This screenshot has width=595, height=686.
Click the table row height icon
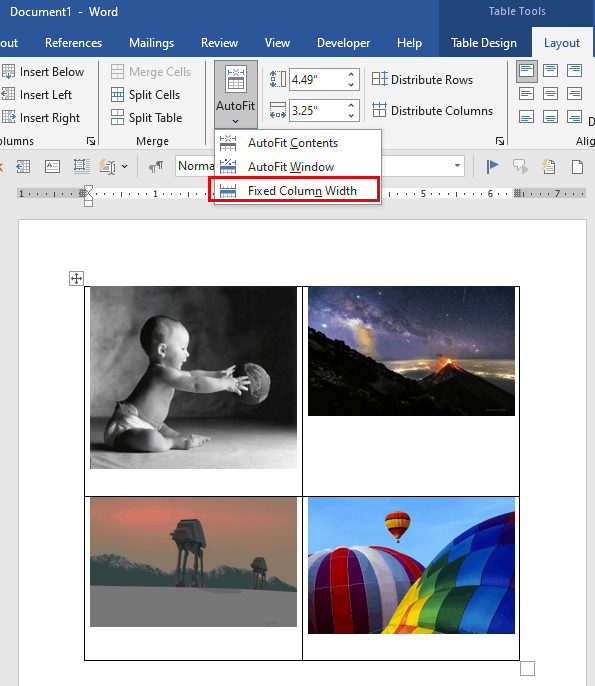pyautogui.click(x=278, y=80)
